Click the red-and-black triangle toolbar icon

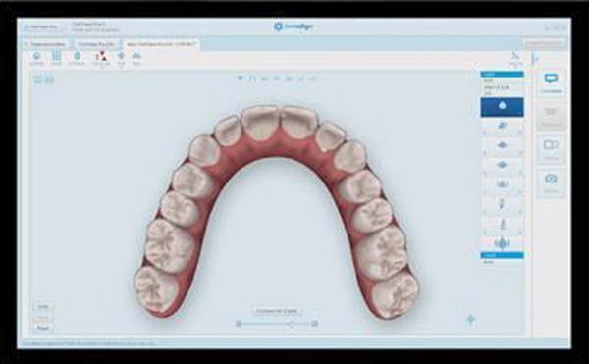point(101,56)
